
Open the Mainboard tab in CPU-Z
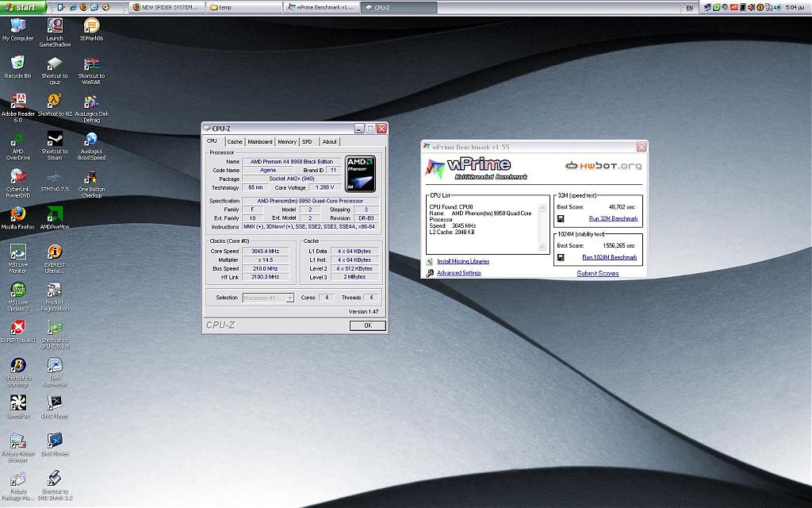click(x=260, y=141)
